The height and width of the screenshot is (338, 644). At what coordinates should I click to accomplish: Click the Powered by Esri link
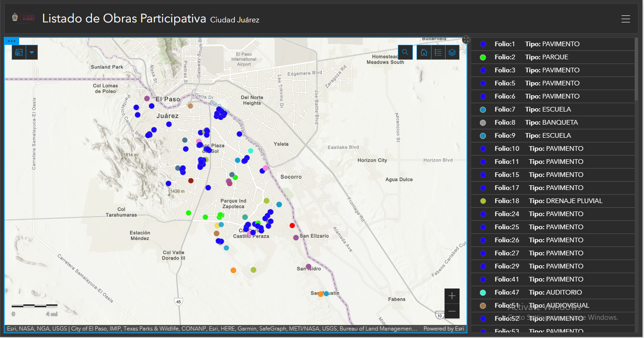(443, 329)
